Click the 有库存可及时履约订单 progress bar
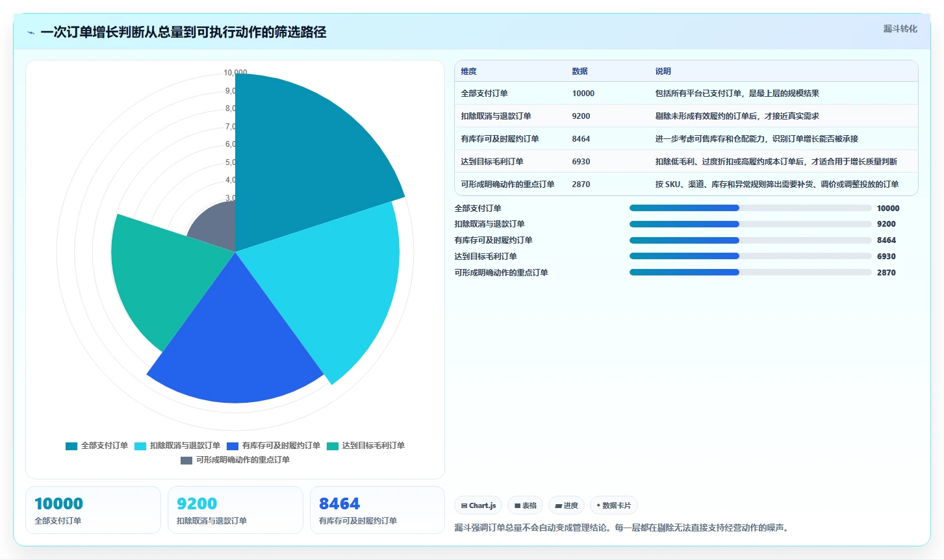The height and width of the screenshot is (560, 944). [x=750, y=240]
